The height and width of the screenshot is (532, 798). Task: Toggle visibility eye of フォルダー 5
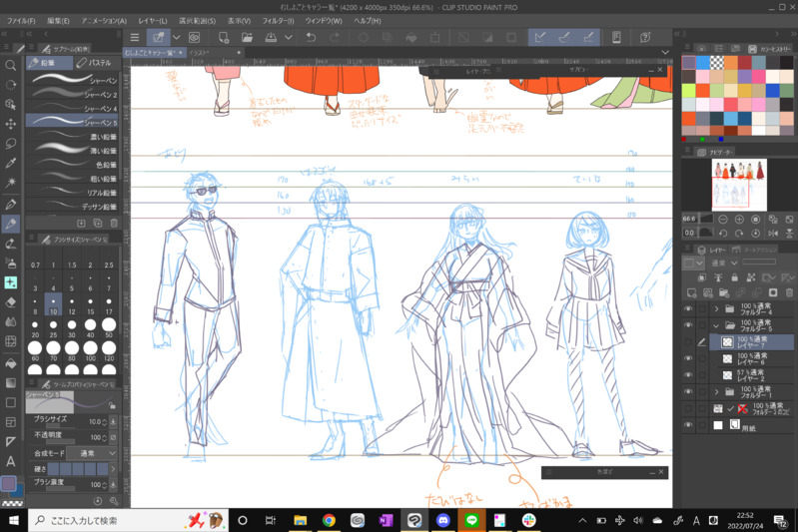688,325
